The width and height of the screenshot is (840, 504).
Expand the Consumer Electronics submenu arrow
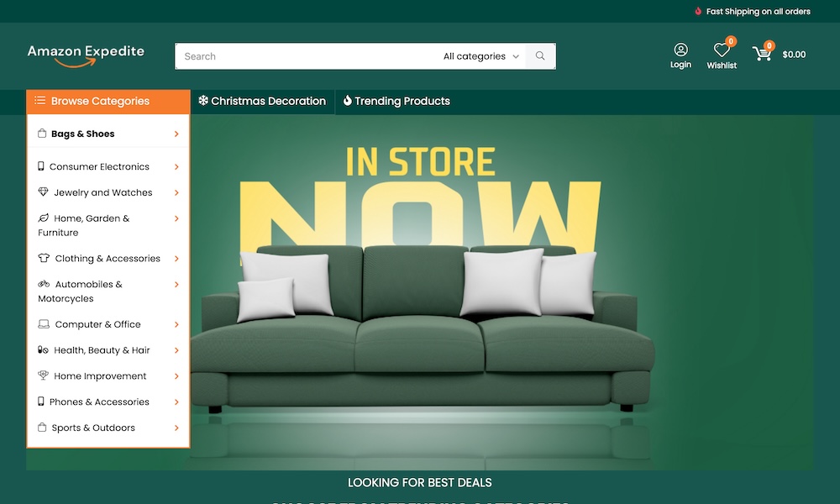tap(176, 166)
